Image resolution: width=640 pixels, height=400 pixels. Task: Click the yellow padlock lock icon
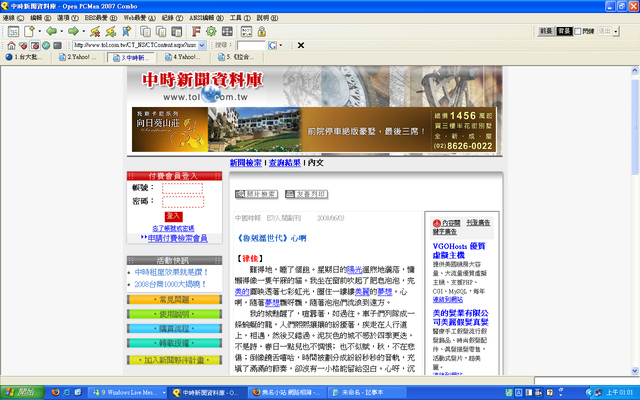point(262,31)
